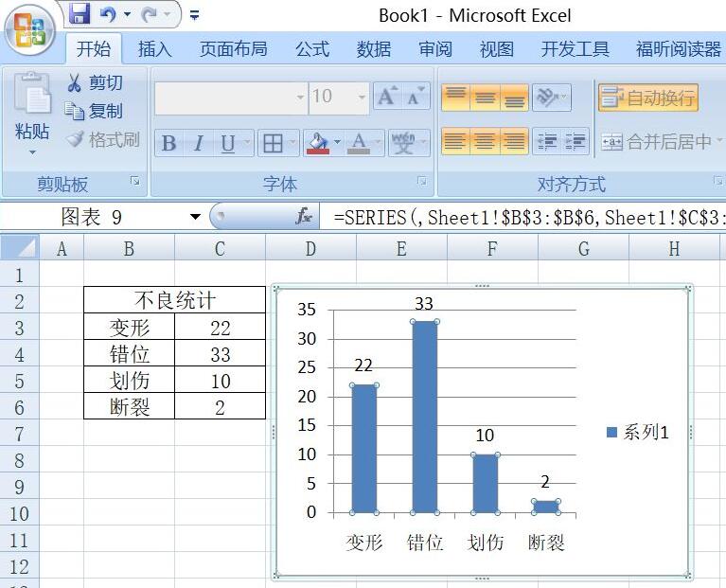This screenshot has width=726, height=588.
Task: Select column D header
Action: click(x=310, y=249)
